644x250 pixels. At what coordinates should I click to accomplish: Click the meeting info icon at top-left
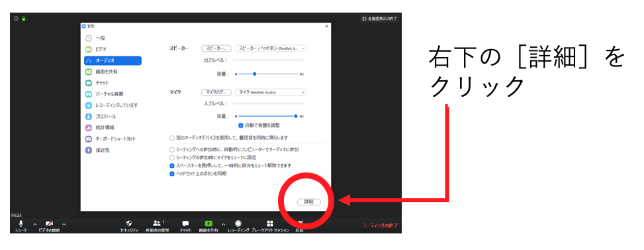(16, 19)
